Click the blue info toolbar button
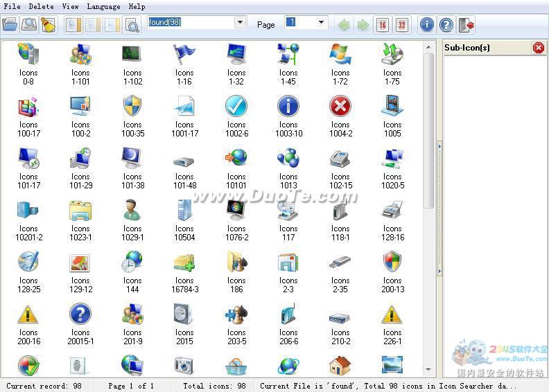Image resolution: width=549 pixels, height=392 pixels. pos(427,24)
